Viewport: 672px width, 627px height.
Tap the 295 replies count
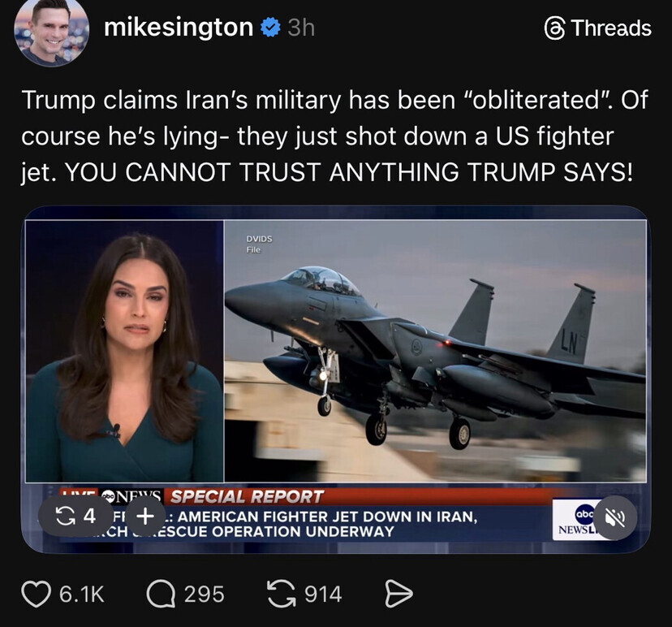point(204,595)
